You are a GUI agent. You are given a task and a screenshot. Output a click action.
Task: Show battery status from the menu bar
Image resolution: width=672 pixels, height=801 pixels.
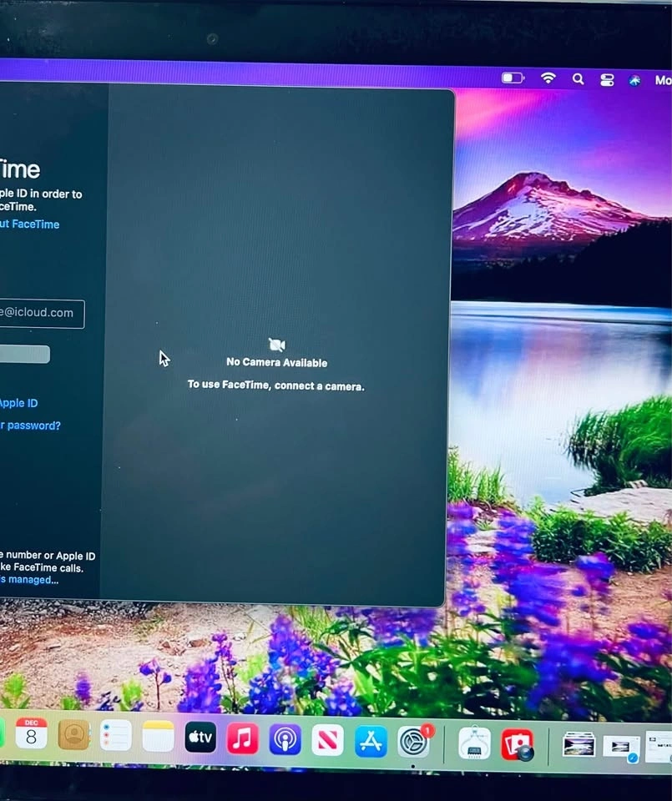tap(513, 78)
